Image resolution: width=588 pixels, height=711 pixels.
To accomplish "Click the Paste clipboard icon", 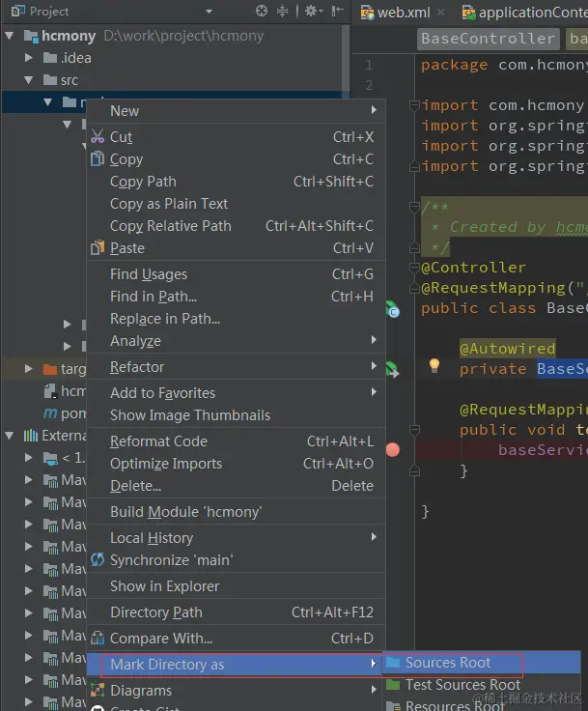I will pos(98,247).
